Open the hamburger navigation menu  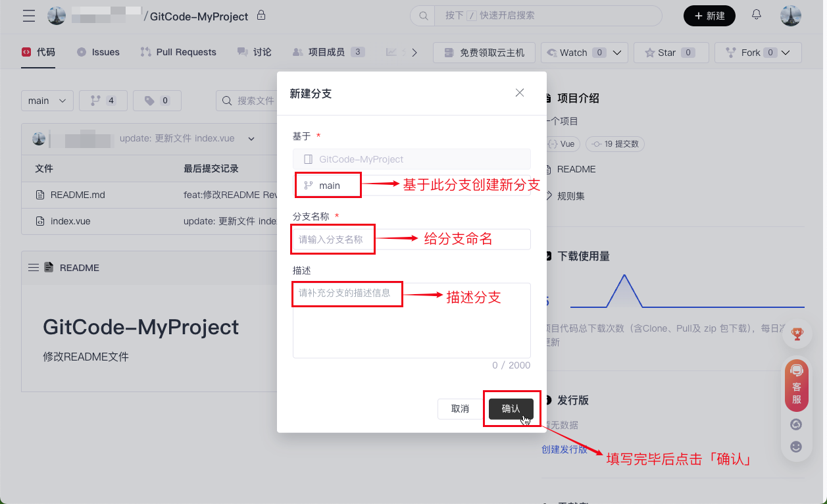29,16
